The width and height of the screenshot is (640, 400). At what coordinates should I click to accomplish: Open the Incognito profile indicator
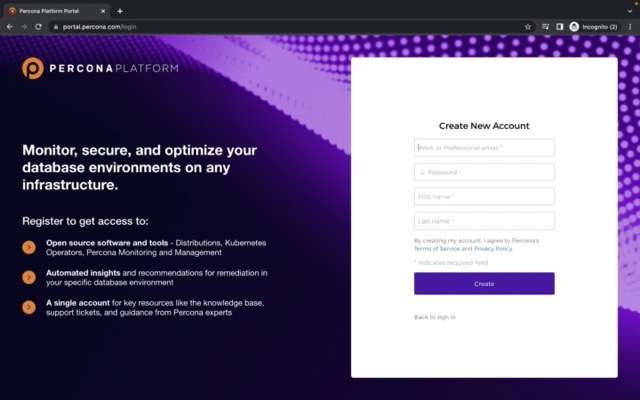point(594,27)
